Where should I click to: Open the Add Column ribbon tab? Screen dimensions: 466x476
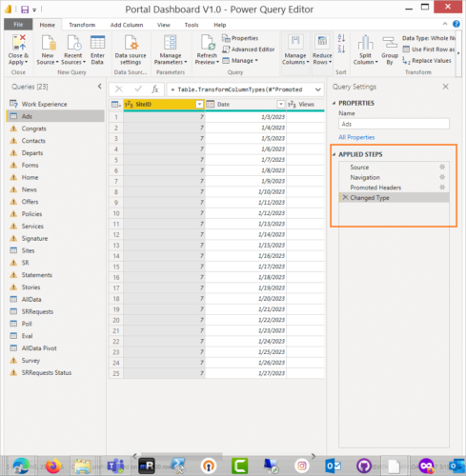tap(127, 25)
